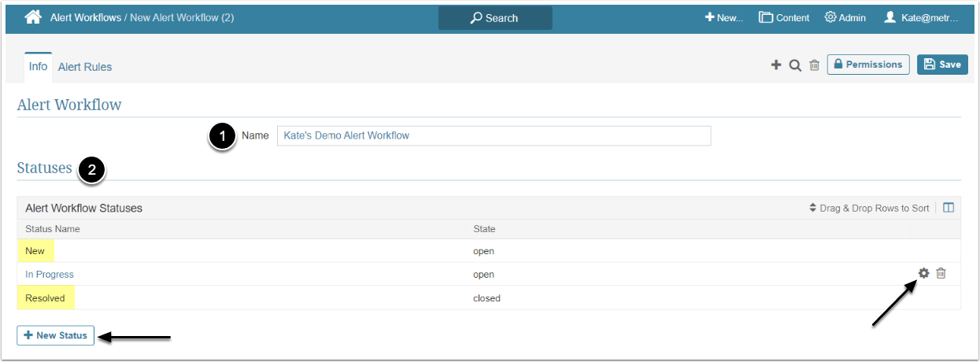Screen dimensions: 980x362
Task: Open the Permissions dialog
Action: click(x=868, y=65)
